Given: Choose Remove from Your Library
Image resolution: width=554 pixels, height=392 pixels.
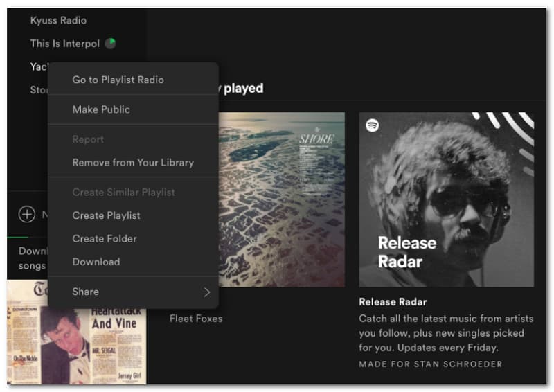Looking at the screenshot, I should [x=133, y=163].
